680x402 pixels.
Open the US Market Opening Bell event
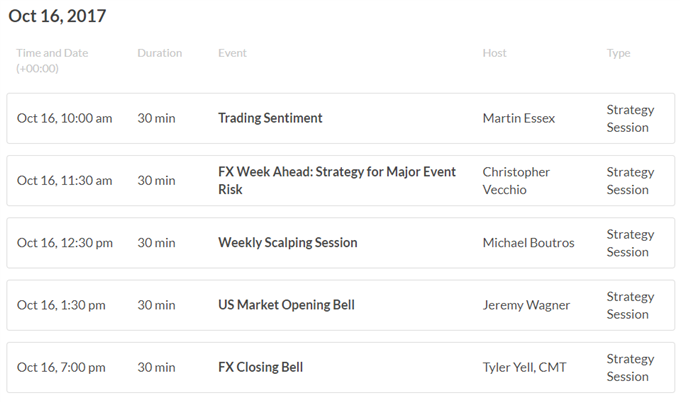click(286, 305)
